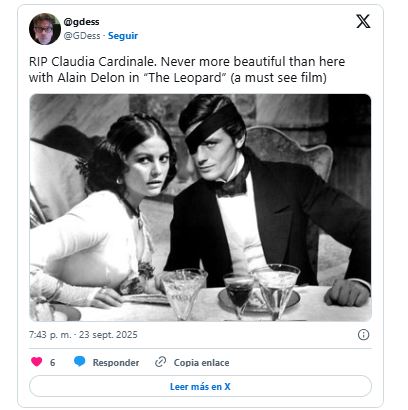
Task: Open the X logo in the tweet corner
Action: [x=363, y=22]
